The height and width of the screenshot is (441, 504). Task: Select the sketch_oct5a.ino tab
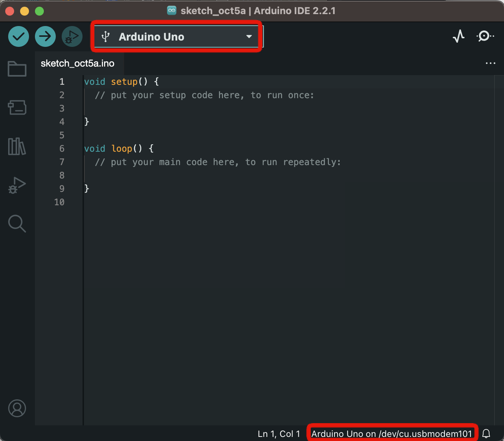click(x=77, y=64)
